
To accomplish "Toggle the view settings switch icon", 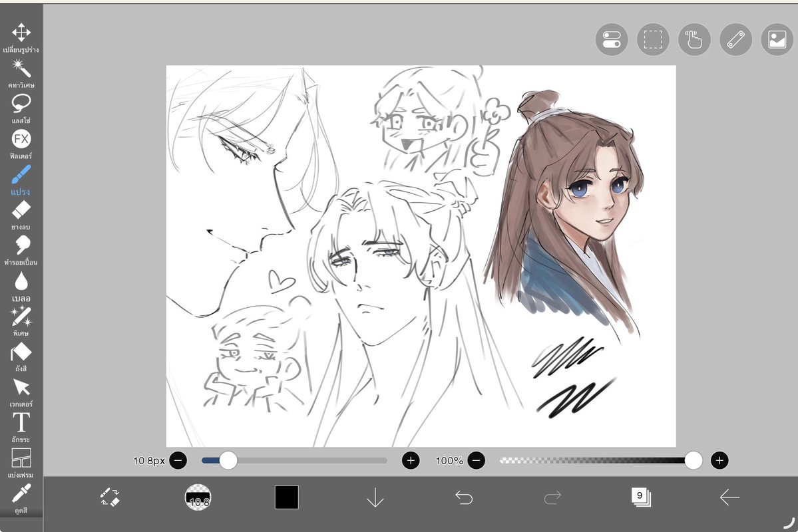I will click(x=612, y=39).
